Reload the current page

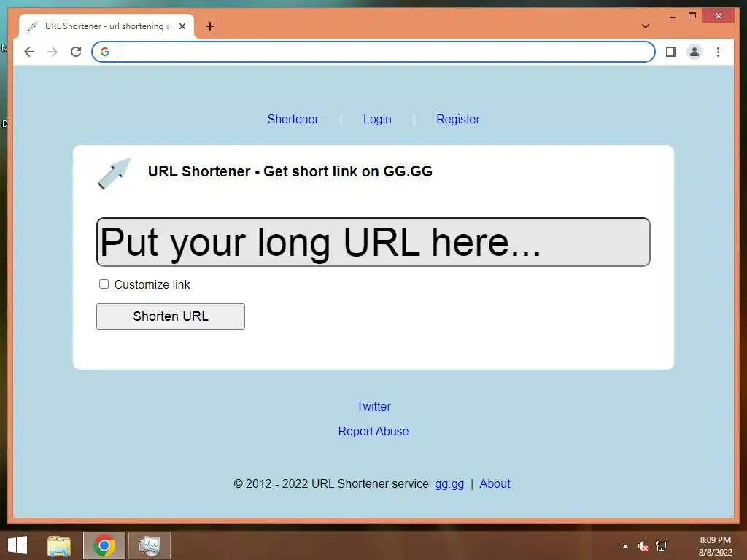pyautogui.click(x=76, y=52)
